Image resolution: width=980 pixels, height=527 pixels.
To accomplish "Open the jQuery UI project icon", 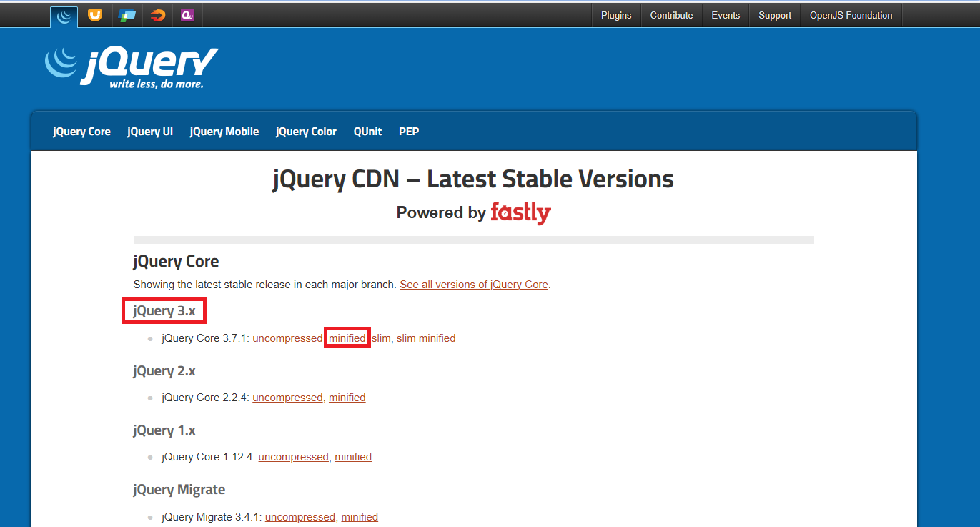I will pos(95,15).
